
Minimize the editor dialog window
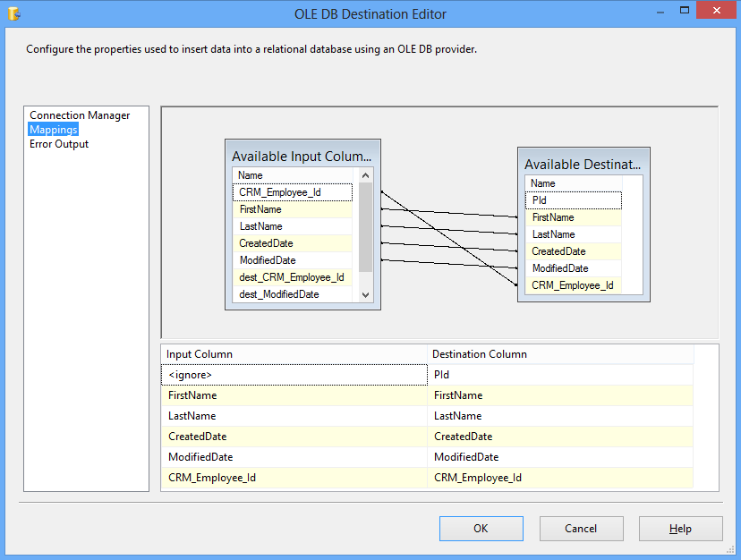point(660,12)
